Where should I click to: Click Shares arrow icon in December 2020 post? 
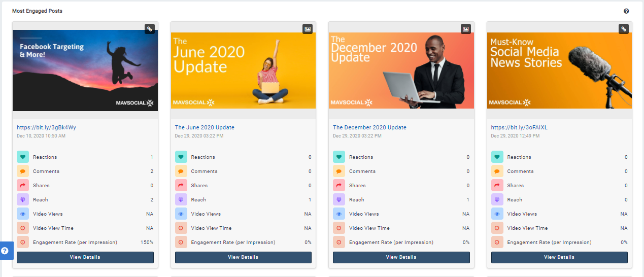pyautogui.click(x=339, y=186)
